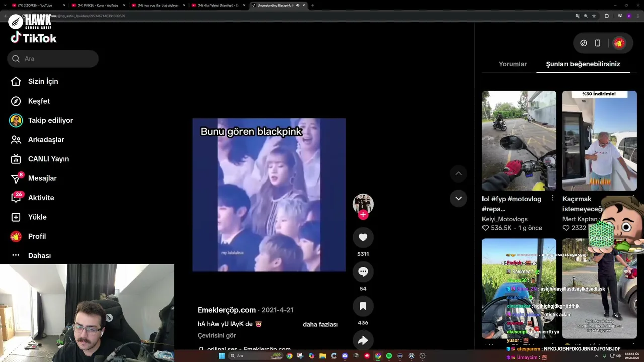The height and width of the screenshot is (362, 644).
Task: Share the video with the arrow icon
Action: 363,340
